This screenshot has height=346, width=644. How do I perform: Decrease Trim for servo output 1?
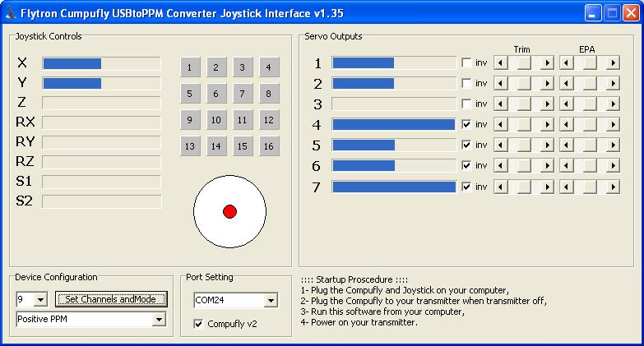tap(500, 62)
